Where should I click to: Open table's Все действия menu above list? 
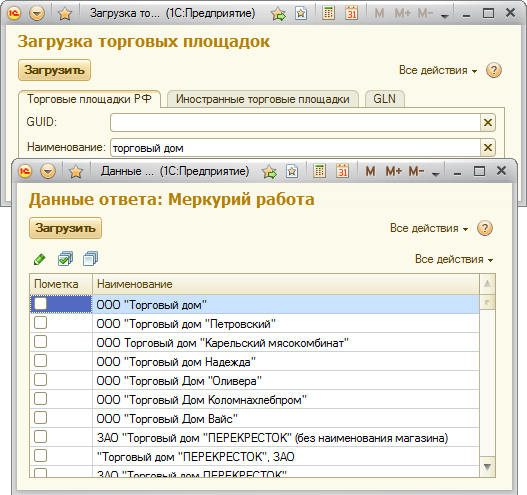[x=454, y=259]
